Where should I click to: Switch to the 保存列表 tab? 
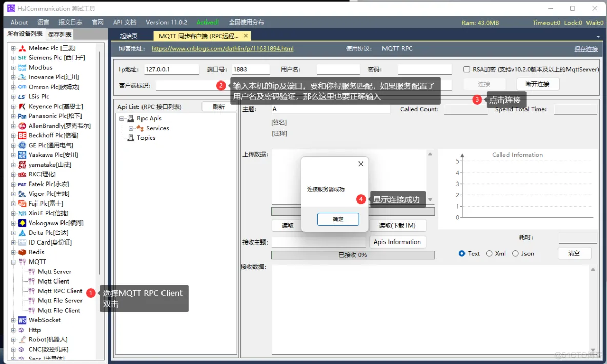pyautogui.click(x=59, y=34)
